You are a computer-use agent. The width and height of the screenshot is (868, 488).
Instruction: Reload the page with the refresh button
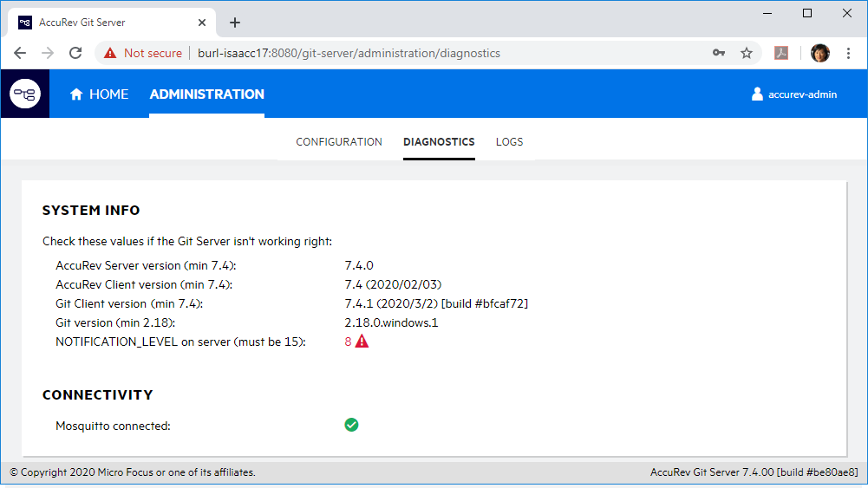(75, 53)
